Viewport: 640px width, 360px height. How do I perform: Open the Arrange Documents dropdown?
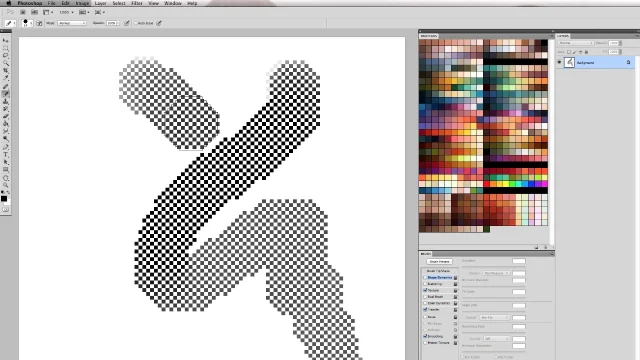[x=84, y=12]
